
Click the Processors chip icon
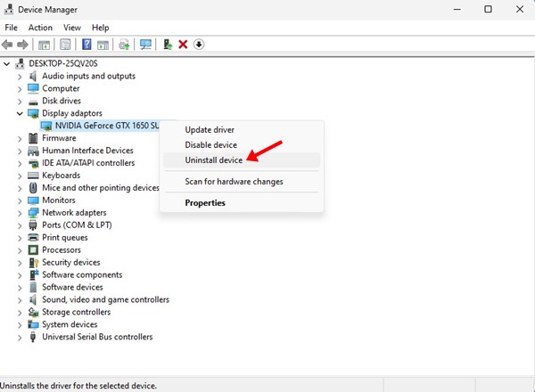pos(33,249)
